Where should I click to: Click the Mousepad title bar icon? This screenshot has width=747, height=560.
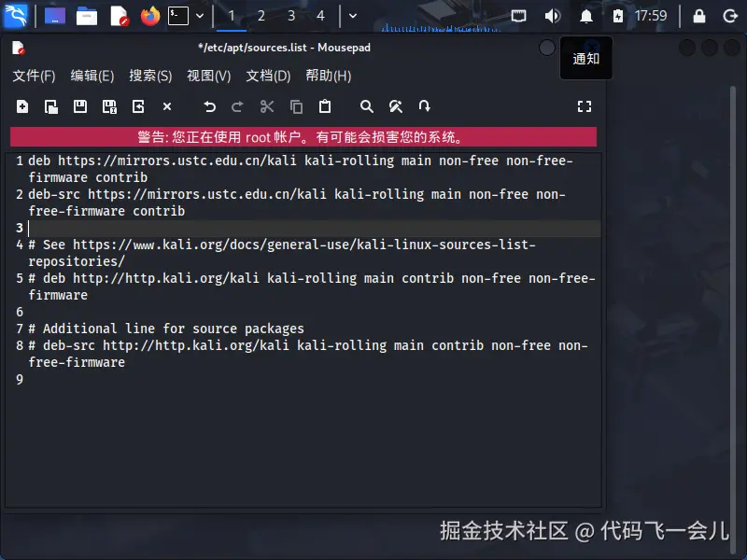[18, 48]
